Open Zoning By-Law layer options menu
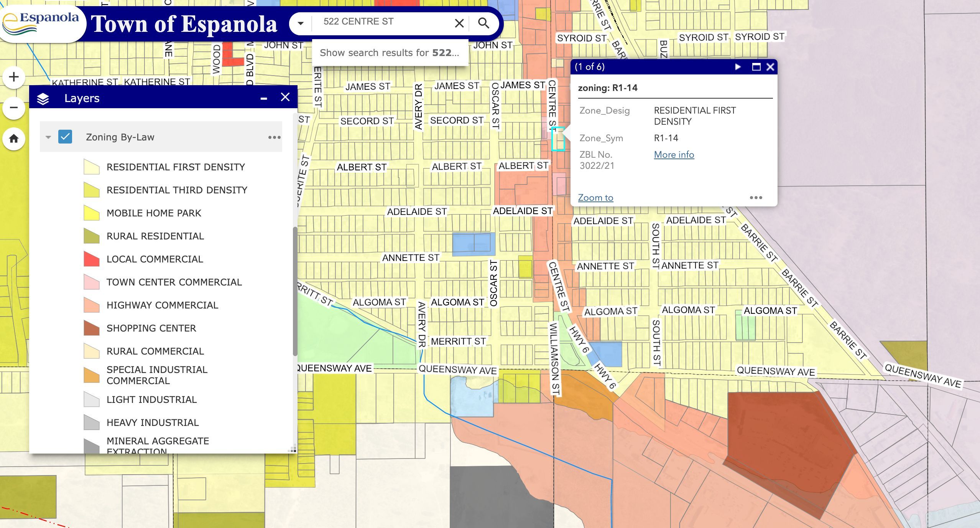 click(274, 137)
